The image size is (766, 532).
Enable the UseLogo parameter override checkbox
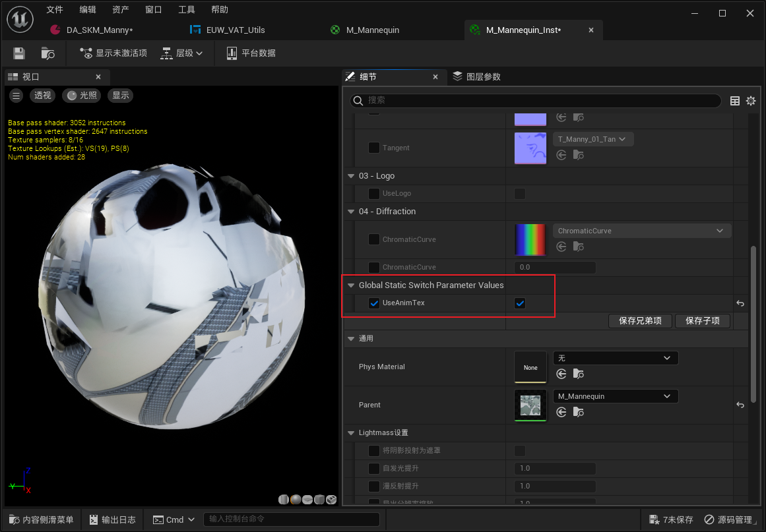374,194
